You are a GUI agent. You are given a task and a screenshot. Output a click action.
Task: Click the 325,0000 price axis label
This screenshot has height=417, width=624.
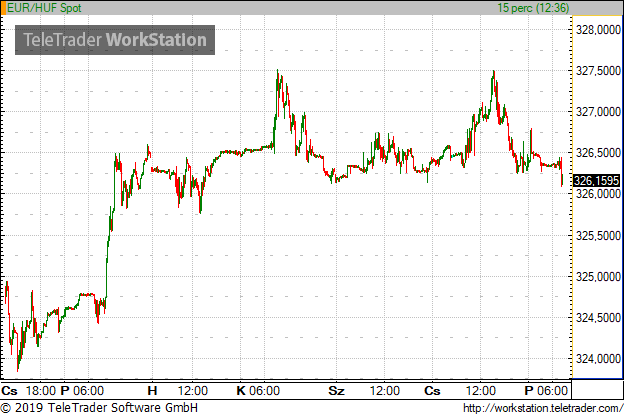(x=598, y=277)
